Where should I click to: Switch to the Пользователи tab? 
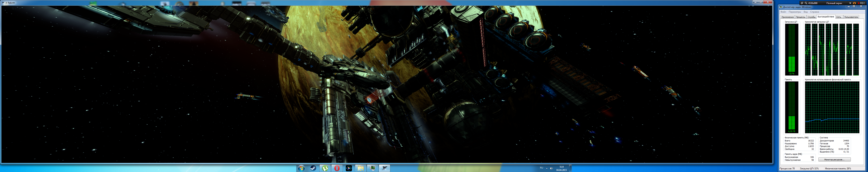[x=851, y=17]
